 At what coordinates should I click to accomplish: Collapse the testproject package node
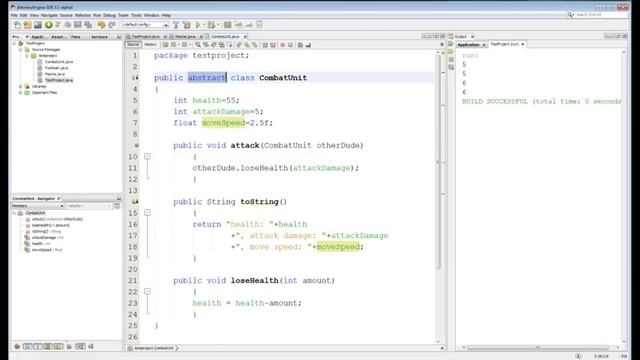tap(27, 56)
